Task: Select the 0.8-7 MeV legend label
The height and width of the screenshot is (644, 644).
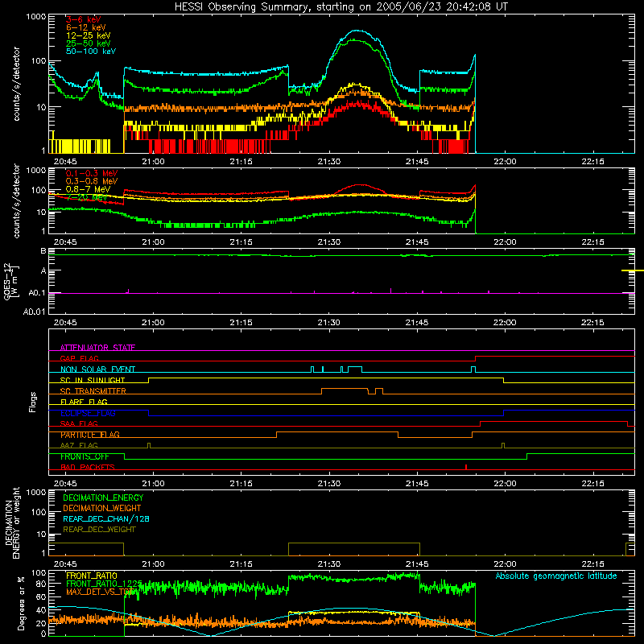Action: pyautogui.click(x=88, y=189)
